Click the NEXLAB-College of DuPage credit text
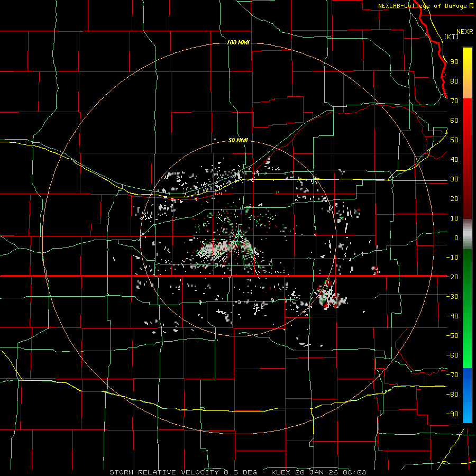The width and height of the screenshot is (476, 476). [x=422, y=6]
